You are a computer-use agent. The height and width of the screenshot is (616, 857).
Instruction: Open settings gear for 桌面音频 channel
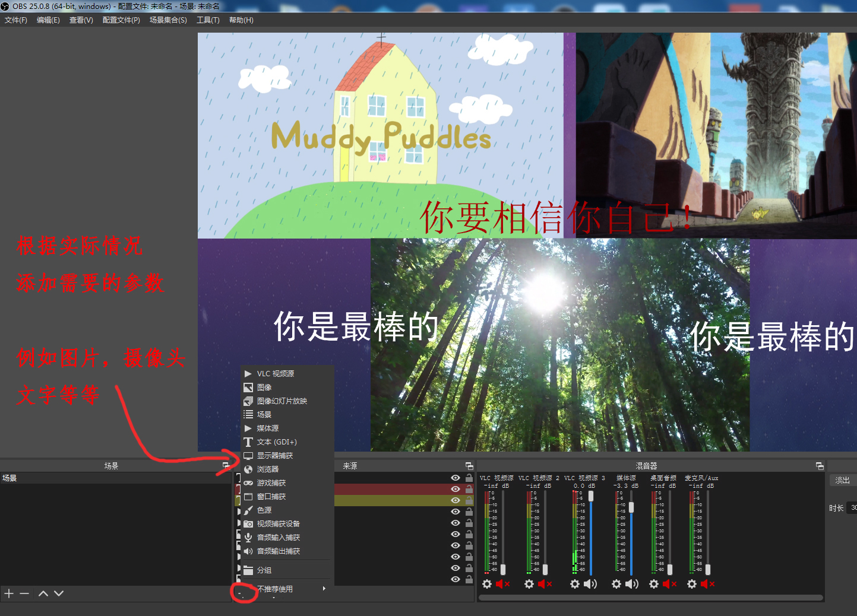tap(654, 584)
